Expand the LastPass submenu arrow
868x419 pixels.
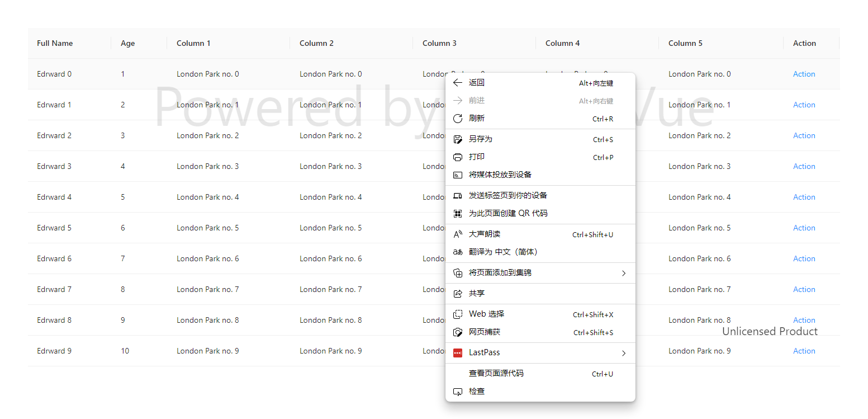(624, 352)
